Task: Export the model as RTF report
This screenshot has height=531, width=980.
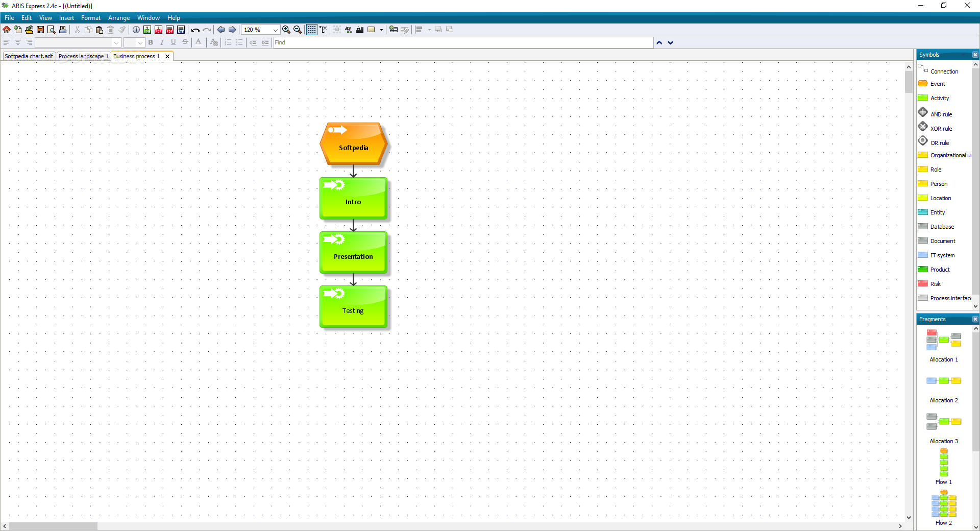Action: [181, 30]
